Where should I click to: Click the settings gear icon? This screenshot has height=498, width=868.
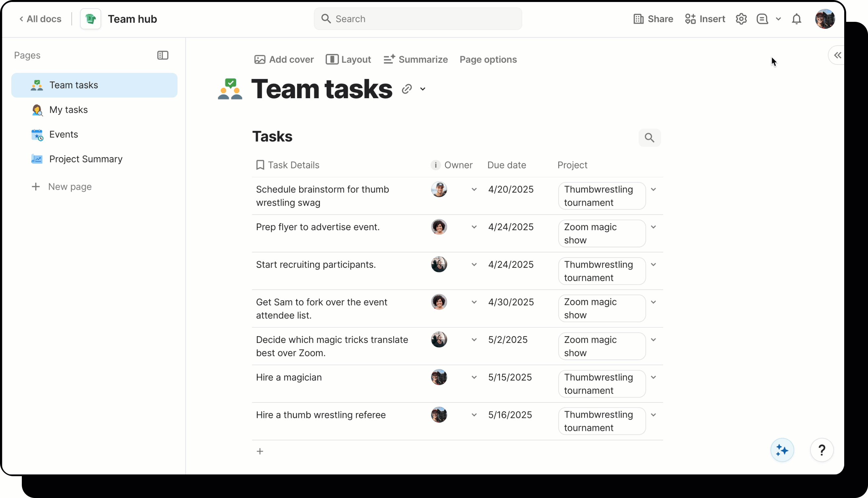click(x=741, y=19)
